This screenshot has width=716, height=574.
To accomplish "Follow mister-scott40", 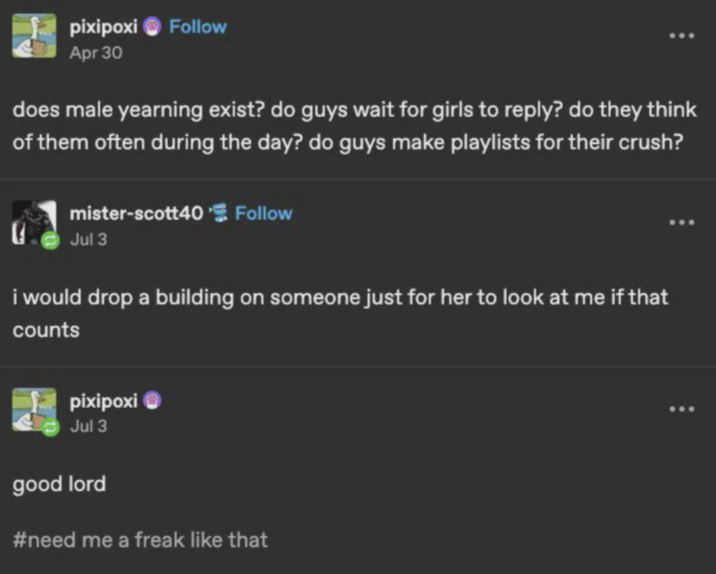I will [x=264, y=213].
